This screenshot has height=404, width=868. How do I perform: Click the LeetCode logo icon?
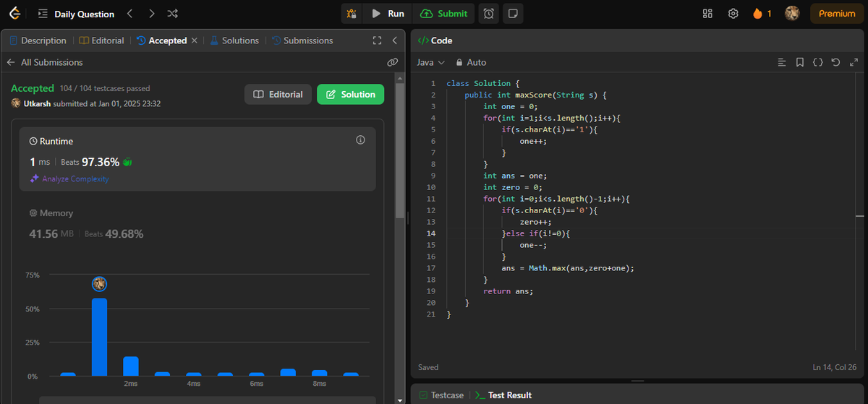coord(14,13)
